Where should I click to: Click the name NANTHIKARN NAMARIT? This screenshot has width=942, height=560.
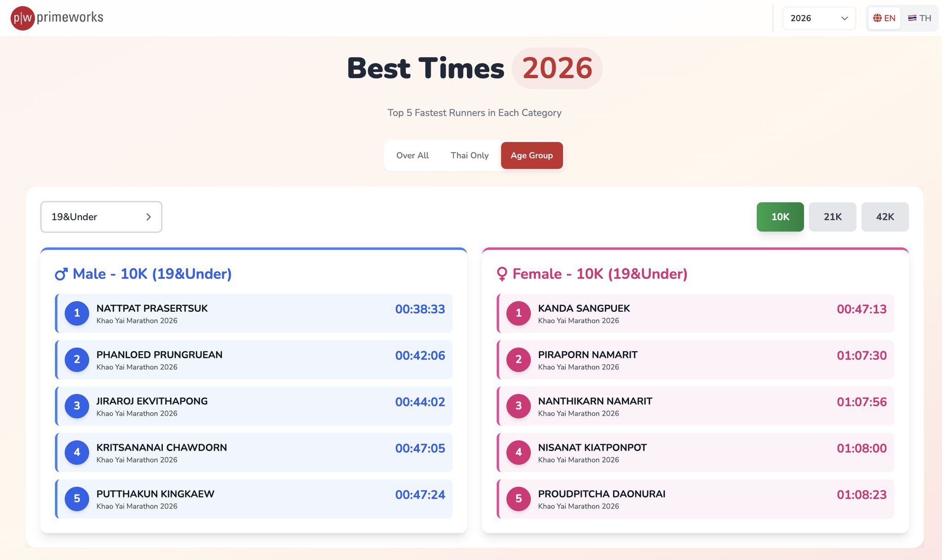(595, 401)
